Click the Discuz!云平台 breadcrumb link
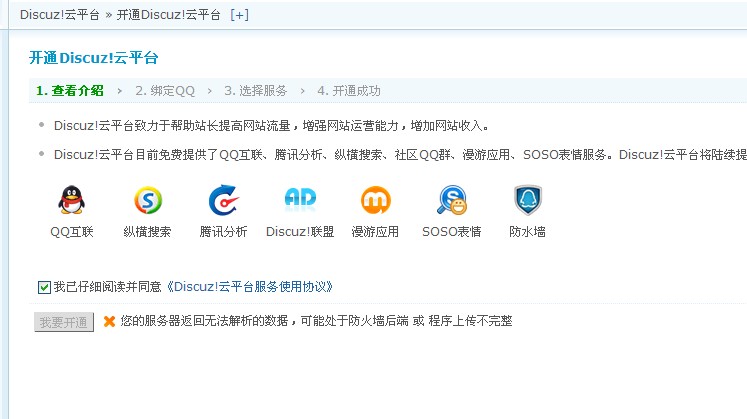 pyautogui.click(x=60, y=15)
